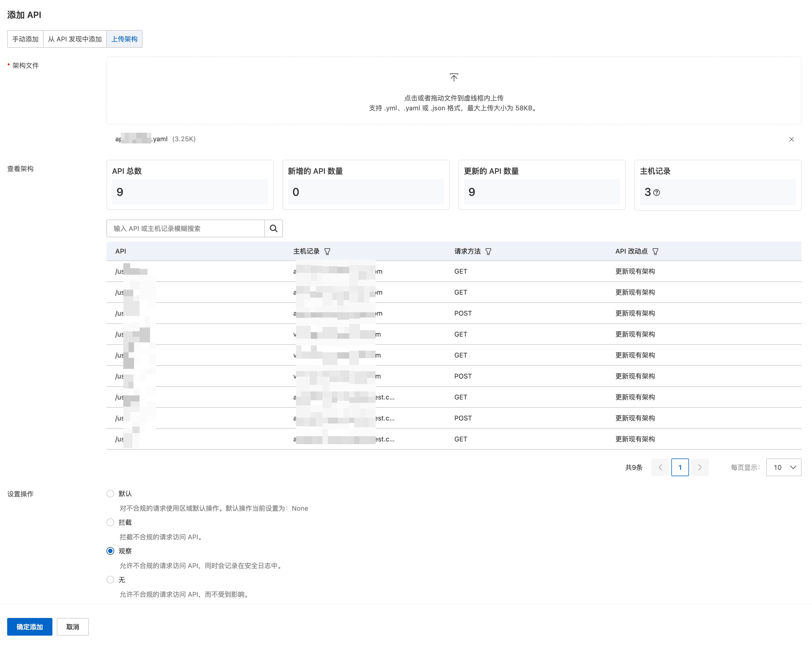
Task: Select the 默认 action radio button
Action: (110, 494)
